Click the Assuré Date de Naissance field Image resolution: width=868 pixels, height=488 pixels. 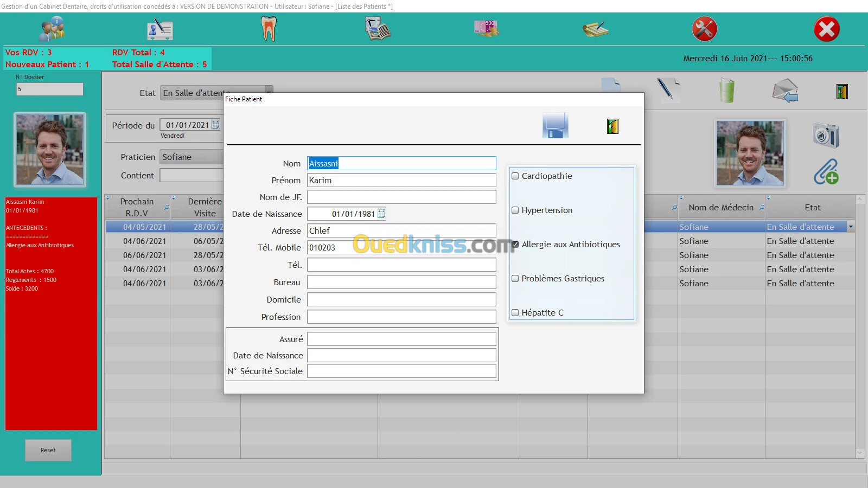[401, 355]
